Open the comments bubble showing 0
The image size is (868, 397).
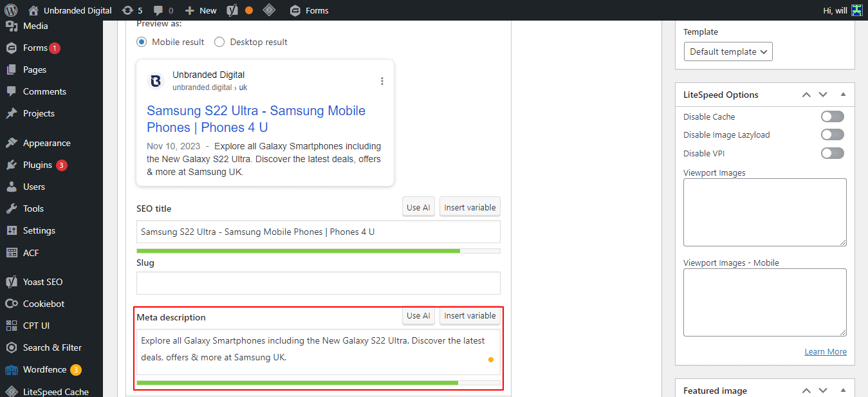(x=163, y=10)
